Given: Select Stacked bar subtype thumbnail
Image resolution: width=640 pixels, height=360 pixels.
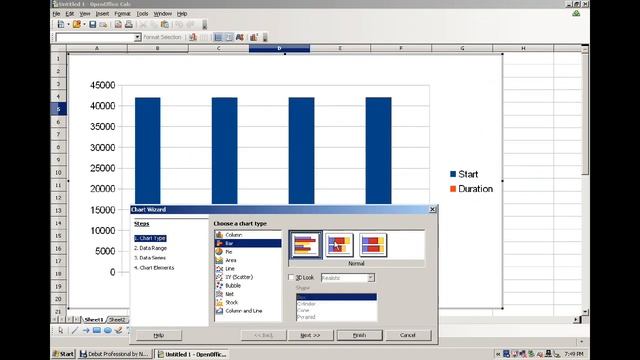Looking at the screenshot, I should pos(339,245).
